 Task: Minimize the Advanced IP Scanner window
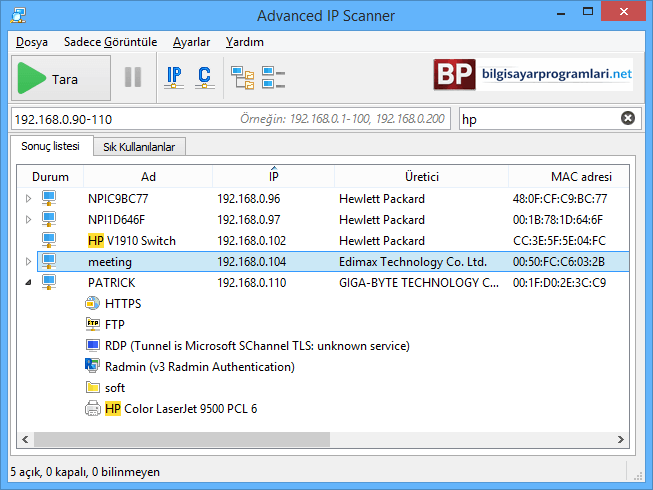tap(561, 12)
